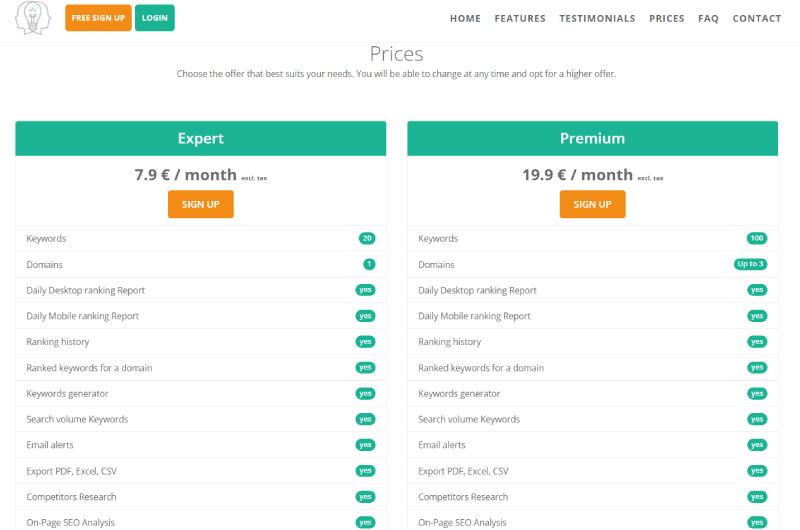Click Premium Export PDF, Excel, CSV yes badge

pos(757,471)
